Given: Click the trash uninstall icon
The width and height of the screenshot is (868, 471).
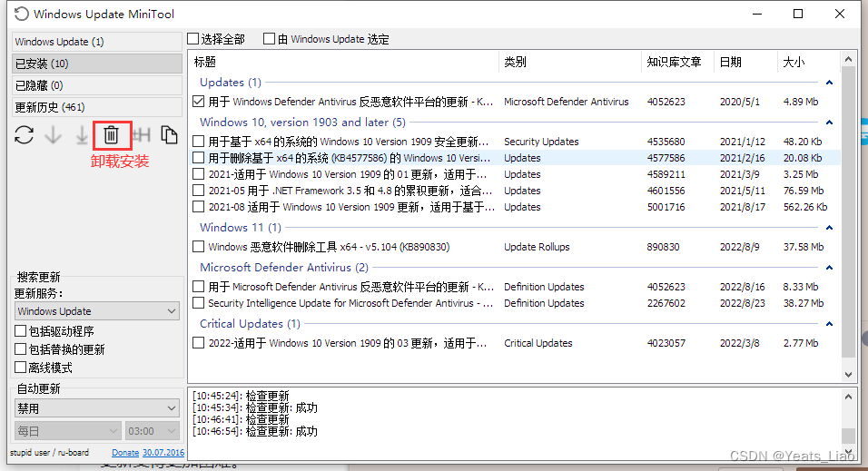Looking at the screenshot, I should (x=112, y=135).
